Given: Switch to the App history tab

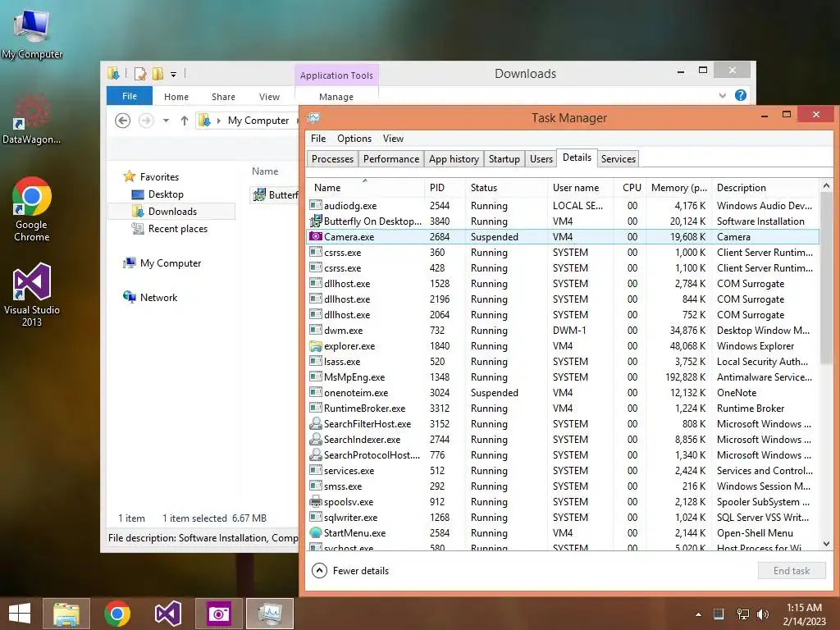Looking at the screenshot, I should 454,159.
